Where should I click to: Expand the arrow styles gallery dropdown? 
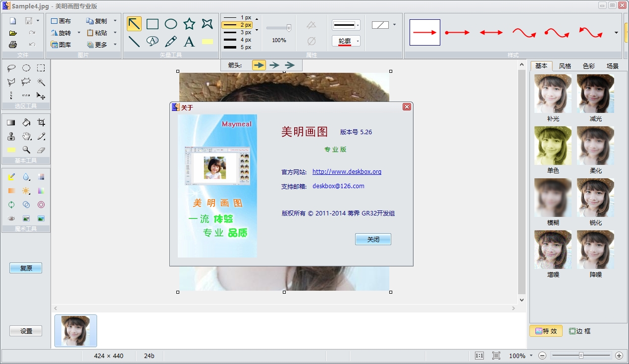[616, 33]
